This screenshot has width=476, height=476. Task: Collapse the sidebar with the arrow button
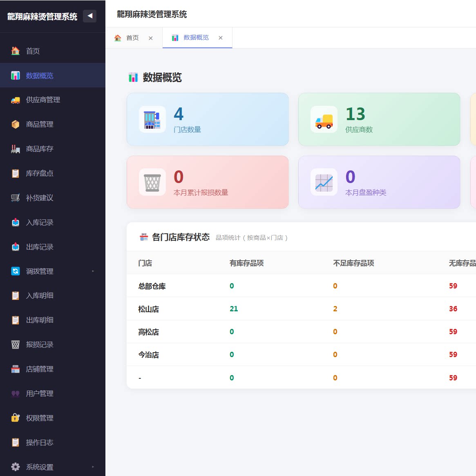pos(89,16)
